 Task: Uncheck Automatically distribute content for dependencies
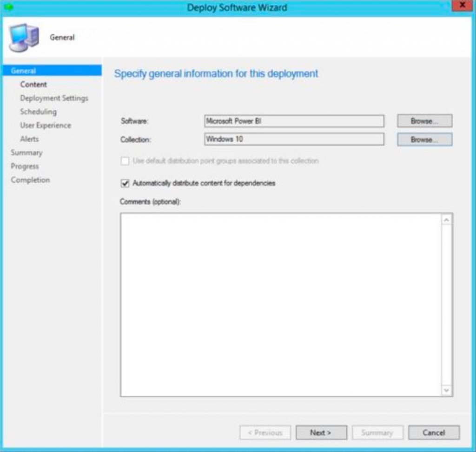click(125, 183)
